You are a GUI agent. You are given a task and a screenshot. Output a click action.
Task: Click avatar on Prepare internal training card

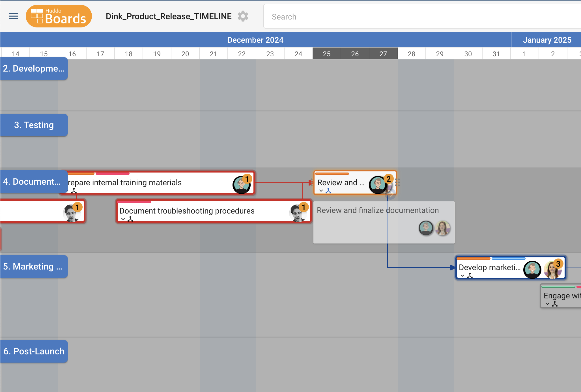(241, 185)
